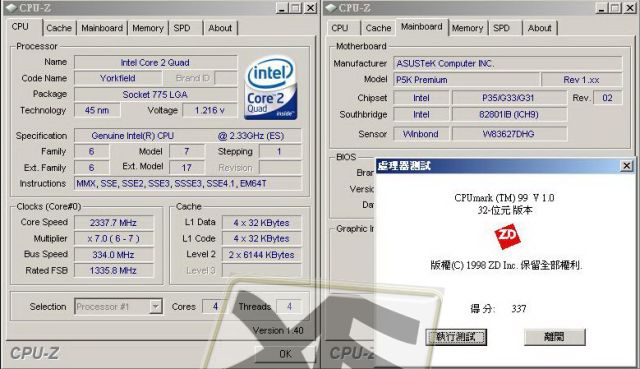Click the Core Speed value field
This screenshot has height=369, width=640.
coord(113,222)
